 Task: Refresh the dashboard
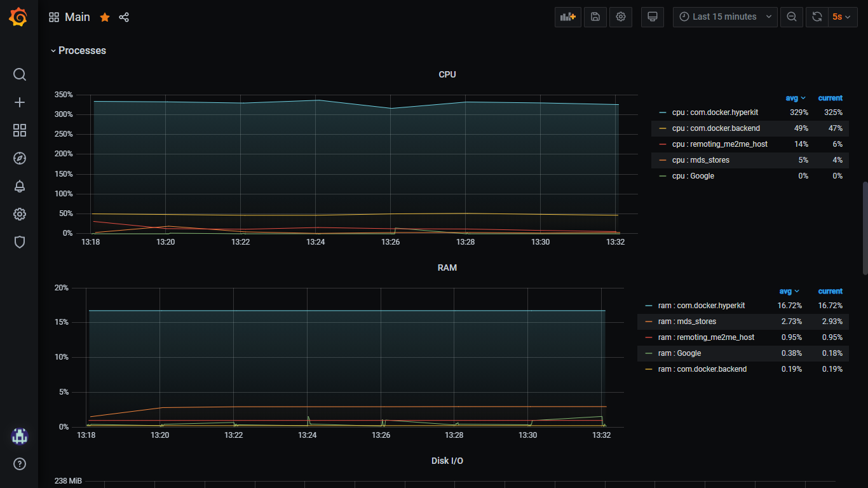click(817, 17)
